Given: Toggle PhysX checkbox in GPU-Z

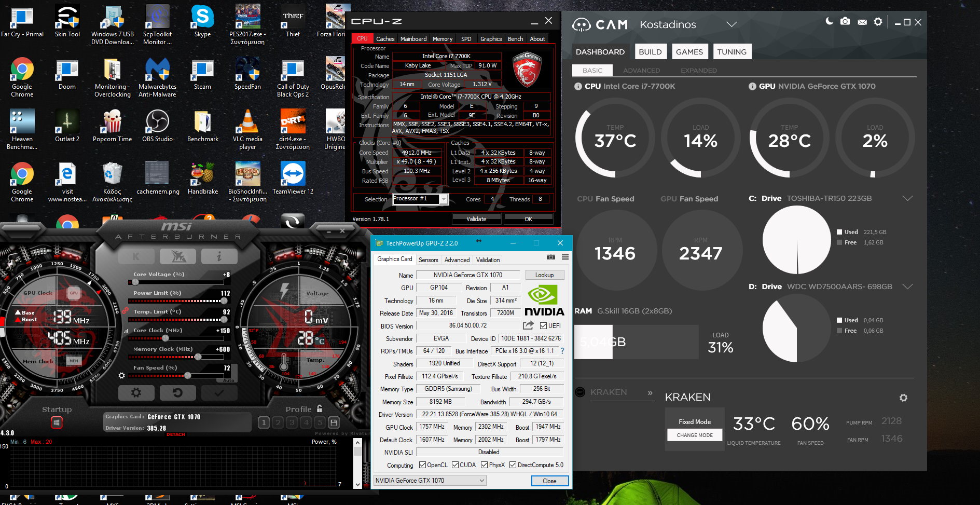Looking at the screenshot, I should point(484,465).
